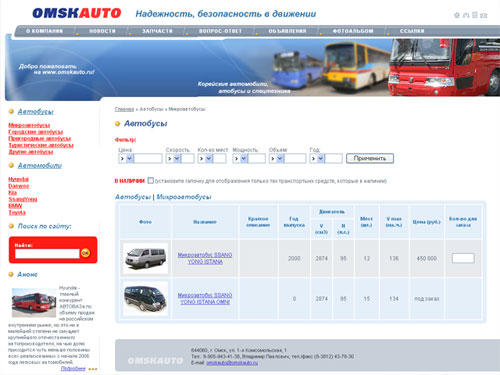Click the orange OK search button
The height and width of the screenshot is (375, 500).
[x=86, y=253]
